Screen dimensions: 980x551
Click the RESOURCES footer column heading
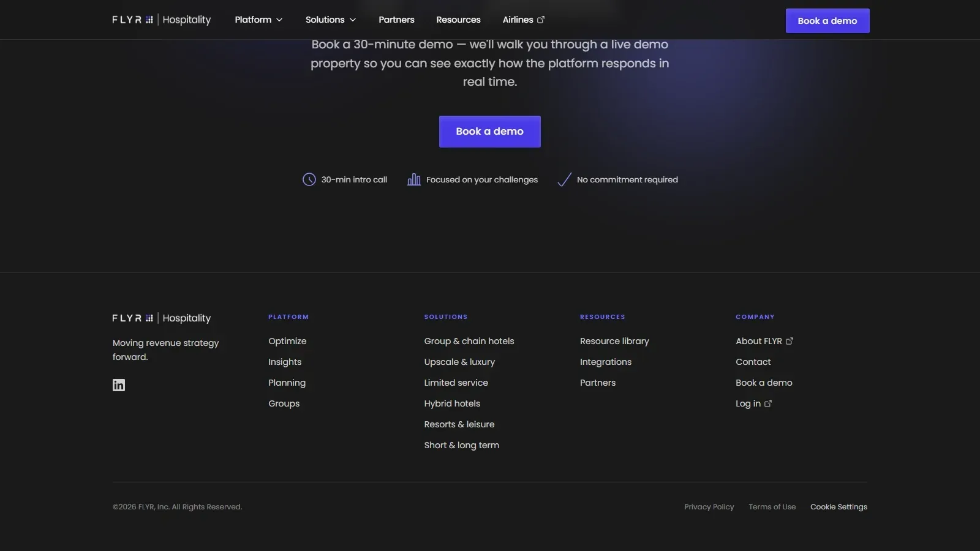pos(603,317)
